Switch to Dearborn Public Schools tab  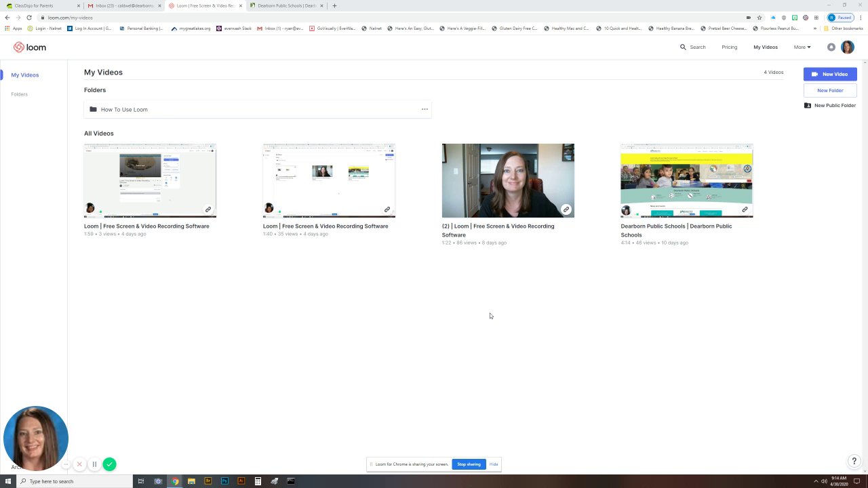click(286, 5)
